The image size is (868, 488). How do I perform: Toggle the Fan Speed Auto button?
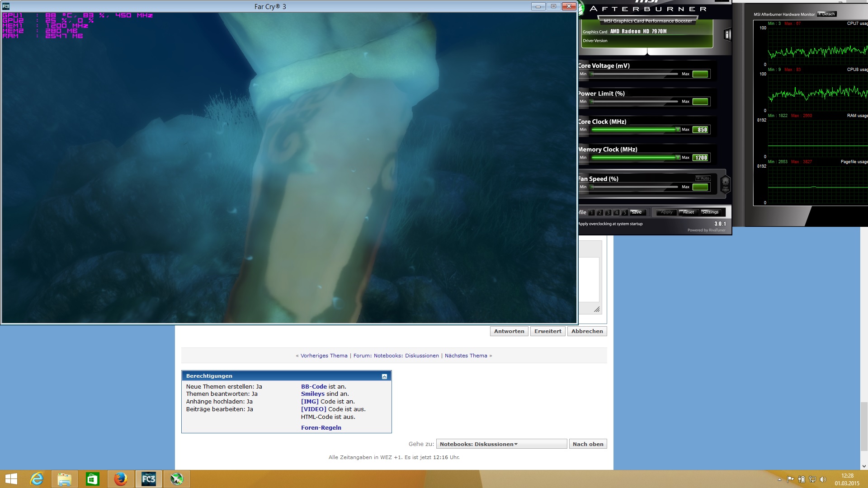coord(703,178)
